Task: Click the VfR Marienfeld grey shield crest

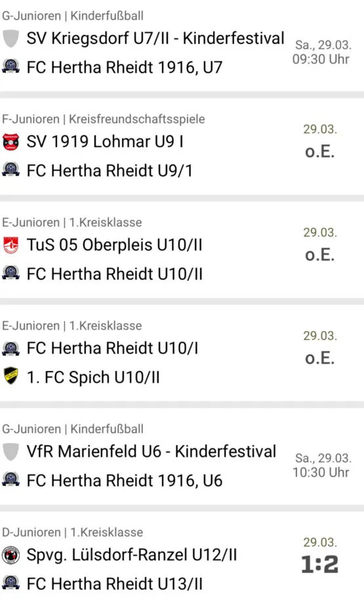Action: pos(10,452)
